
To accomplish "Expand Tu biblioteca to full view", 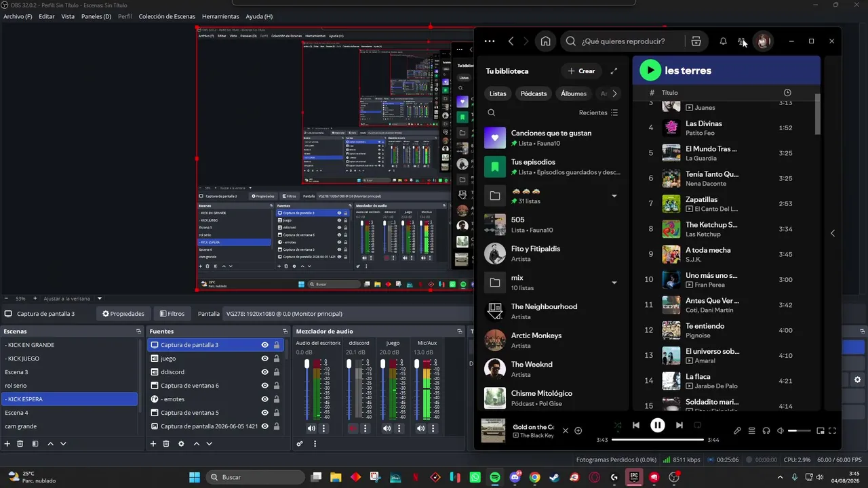I will click(614, 71).
